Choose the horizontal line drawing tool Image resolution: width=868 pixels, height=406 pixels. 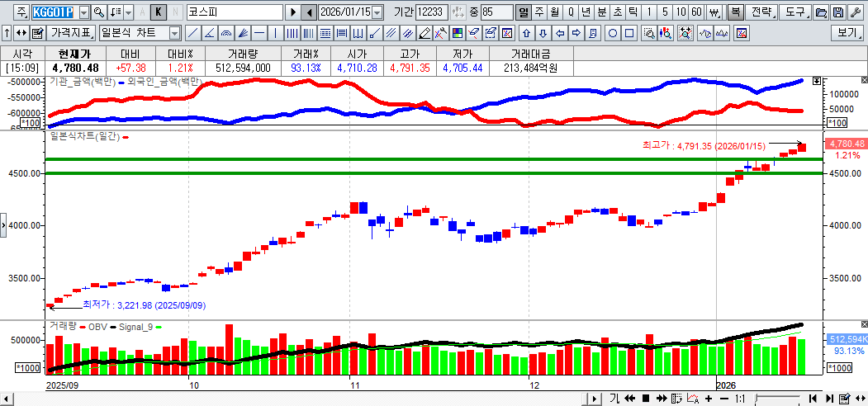259,34
